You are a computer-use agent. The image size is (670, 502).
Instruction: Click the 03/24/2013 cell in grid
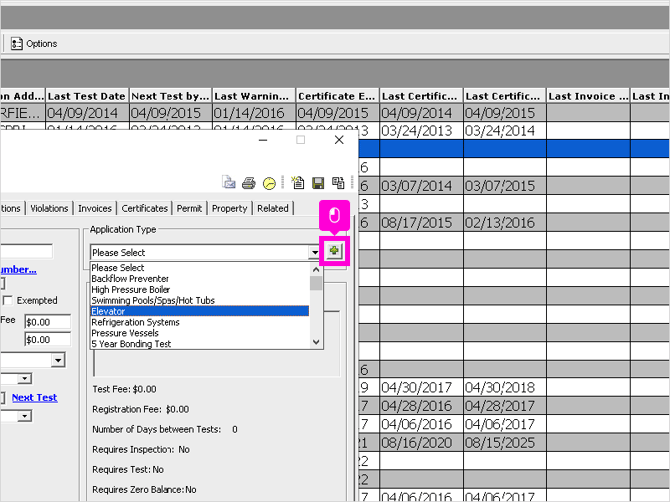coord(421,131)
